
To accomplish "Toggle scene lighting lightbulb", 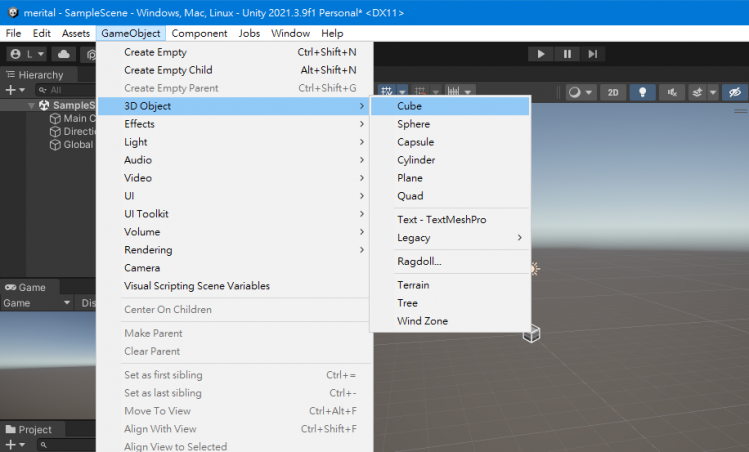I will [x=642, y=92].
